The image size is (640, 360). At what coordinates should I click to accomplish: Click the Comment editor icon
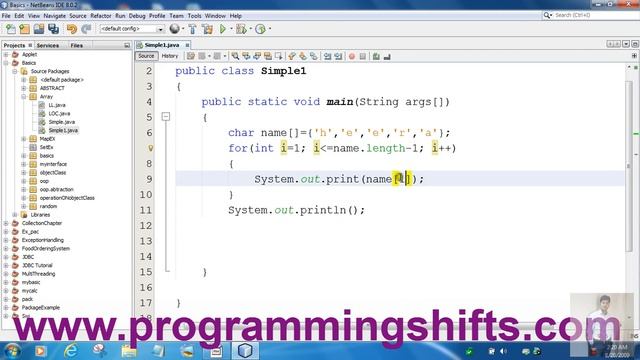(x=376, y=56)
